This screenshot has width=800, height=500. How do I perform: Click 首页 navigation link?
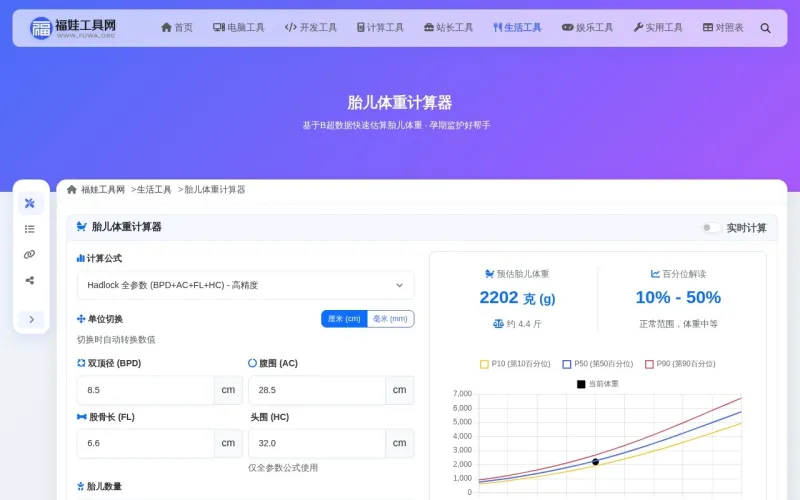pyautogui.click(x=177, y=28)
